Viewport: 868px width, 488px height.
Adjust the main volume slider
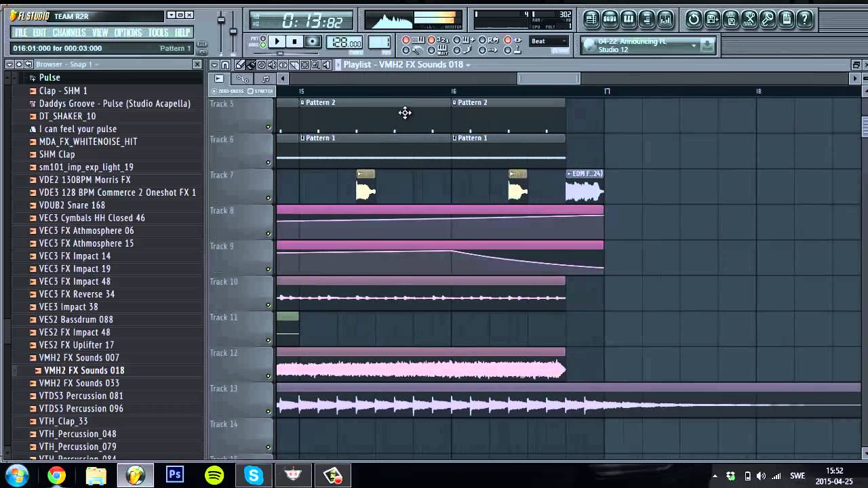[x=221, y=20]
